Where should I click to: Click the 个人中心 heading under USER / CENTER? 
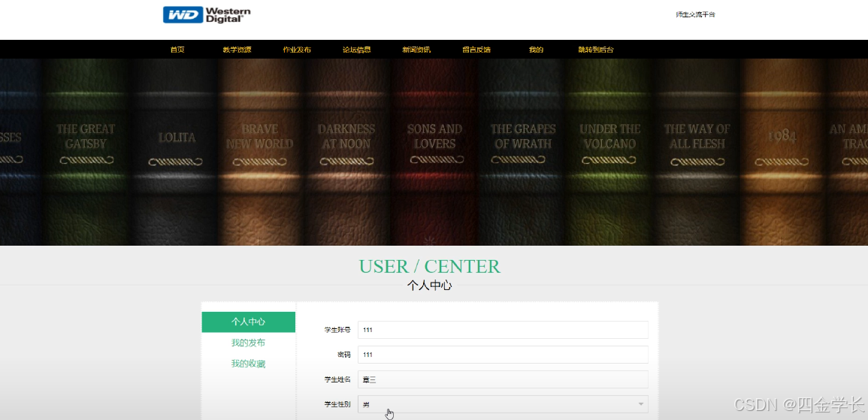[430, 286]
